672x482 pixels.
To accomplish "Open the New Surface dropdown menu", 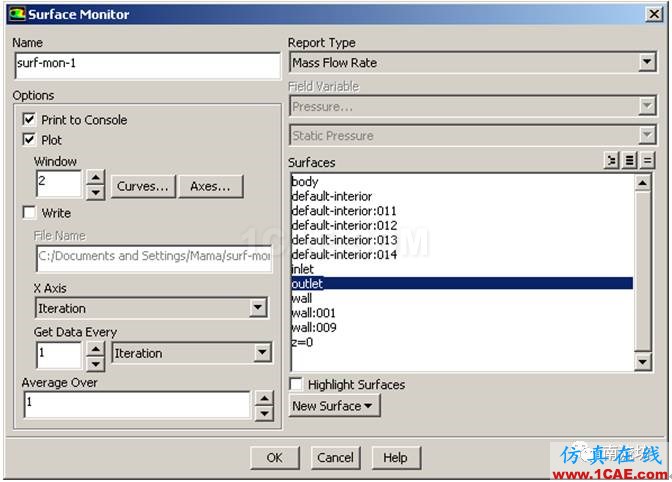I will coord(334,405).
